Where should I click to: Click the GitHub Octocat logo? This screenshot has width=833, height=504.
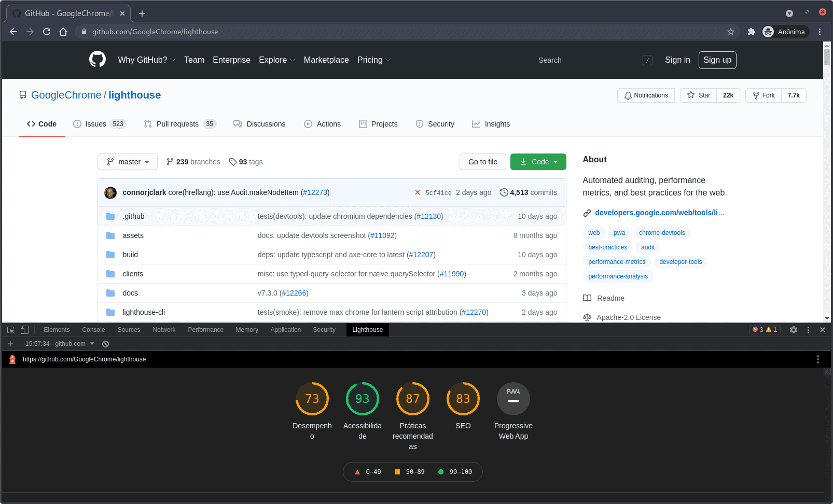tap(98, 60)
